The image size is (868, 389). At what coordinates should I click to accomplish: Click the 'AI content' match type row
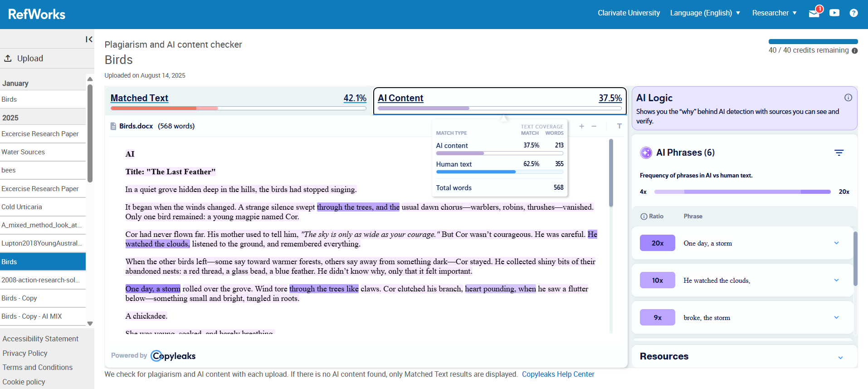click(x=499, y=148)
